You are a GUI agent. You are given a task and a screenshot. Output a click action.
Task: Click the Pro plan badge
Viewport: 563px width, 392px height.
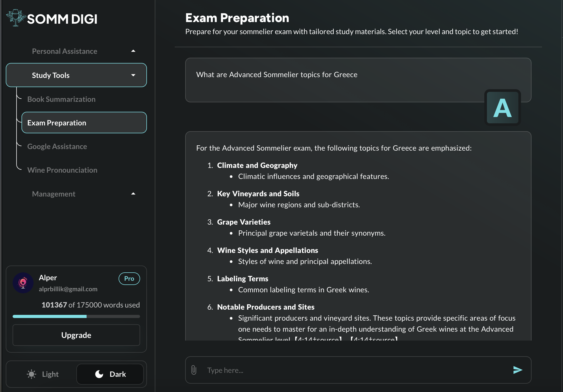(129, 278)
